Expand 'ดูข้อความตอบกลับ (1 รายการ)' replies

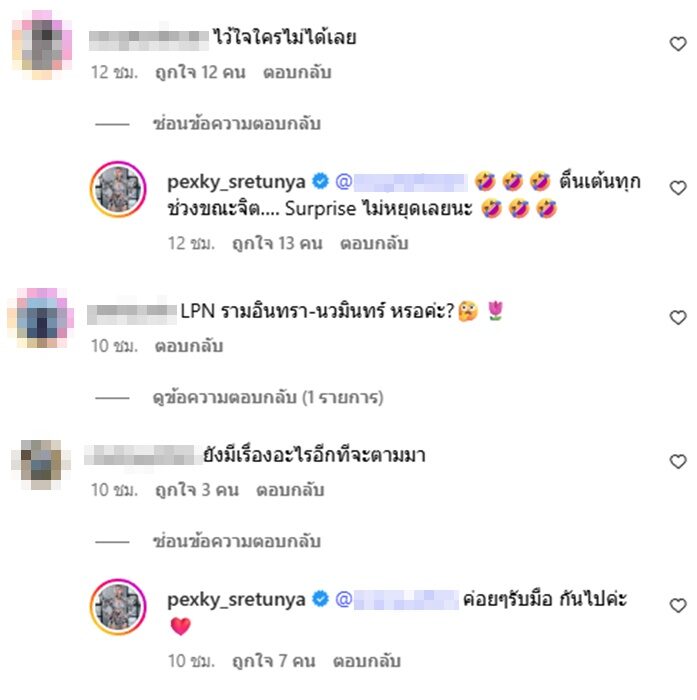tap(268, 397)
